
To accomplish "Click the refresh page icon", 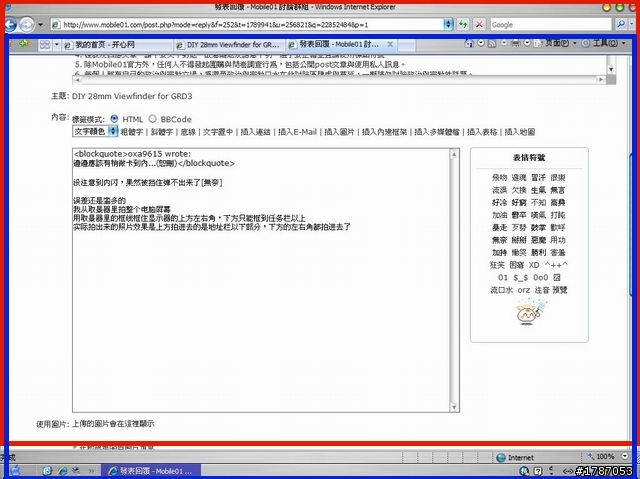I will [x=463, y=24].
